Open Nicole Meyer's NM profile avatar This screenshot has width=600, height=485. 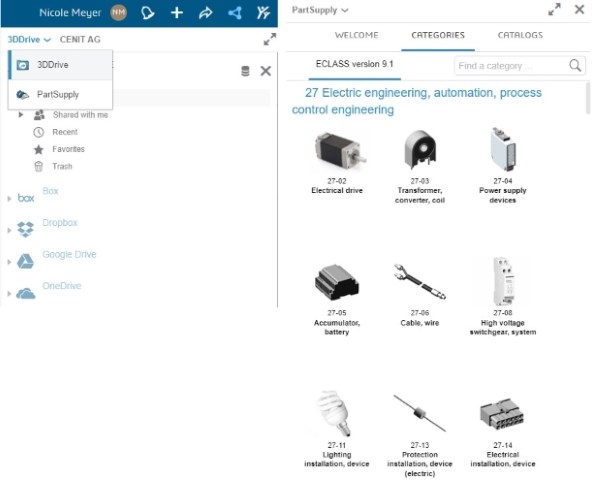(x=118, y=13)
